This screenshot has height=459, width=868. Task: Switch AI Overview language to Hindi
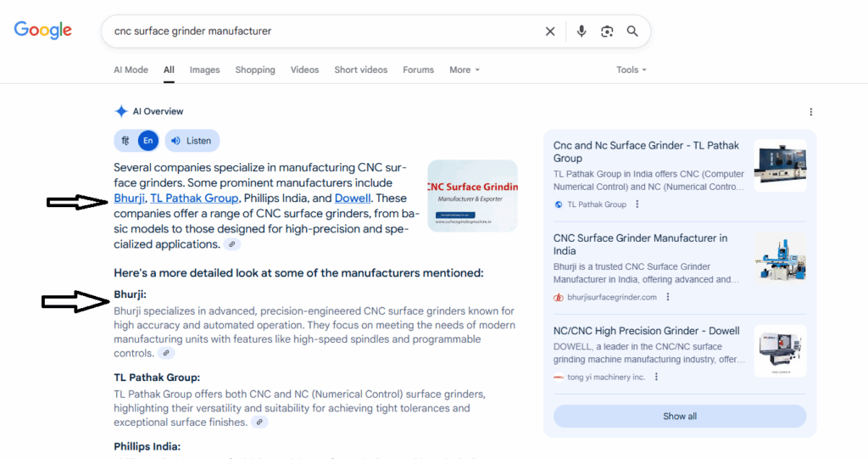tap(125, 141)
